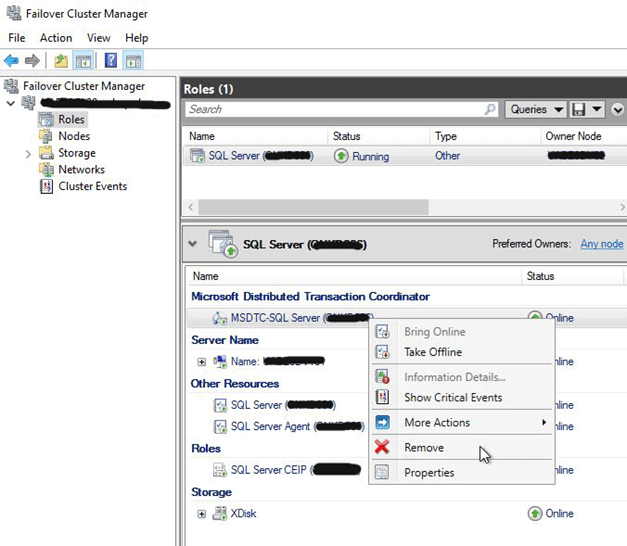Select the XDisk storage row text

pyautogui.click(x=243, y=513)
